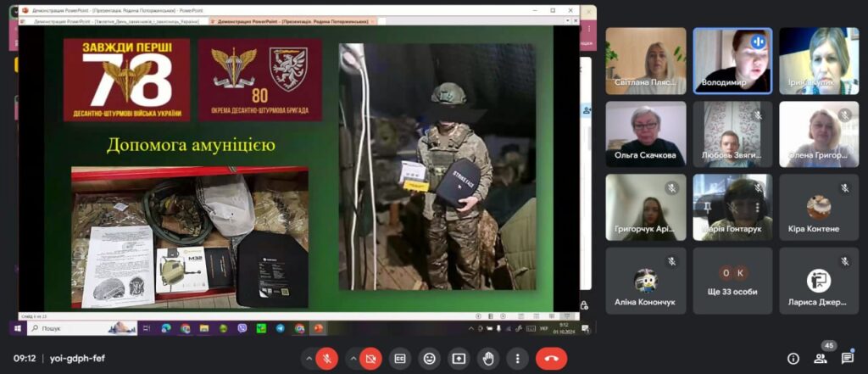Screen dimensions: 868x374
Task: Select Володимир's active speaker tile
Action: (x=732, y=61)
